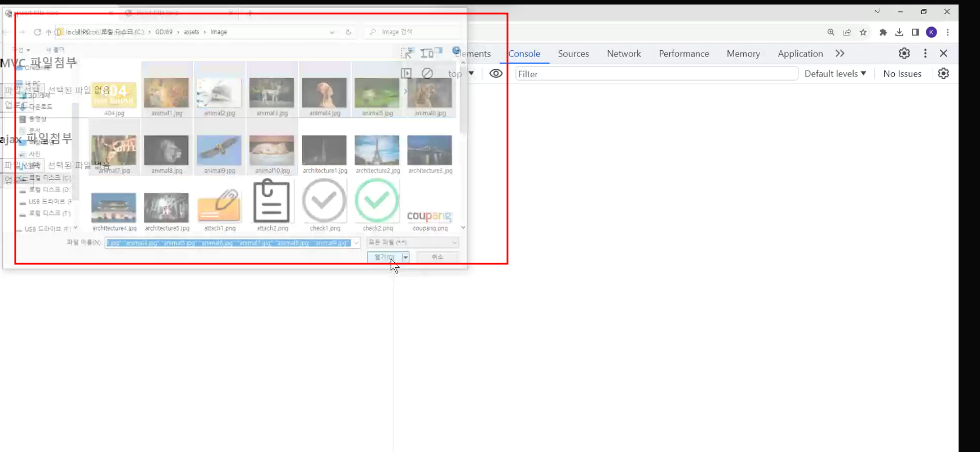The width and height of the screenshot is (980, 452).
Task: Go to the GDJ69 breadcrumb folder
Action: 164,32
